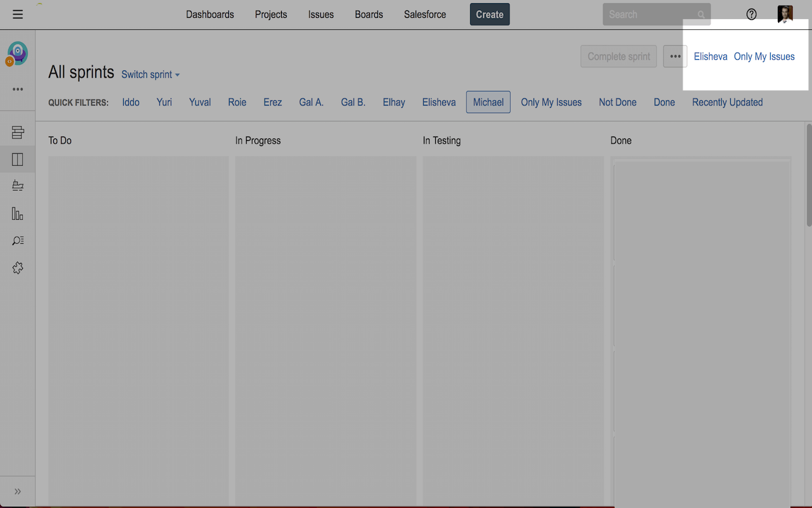The width and height of the screenshot is (812, 508).
Task: Open the Help question mark icon
Action: tap(750, 14)
